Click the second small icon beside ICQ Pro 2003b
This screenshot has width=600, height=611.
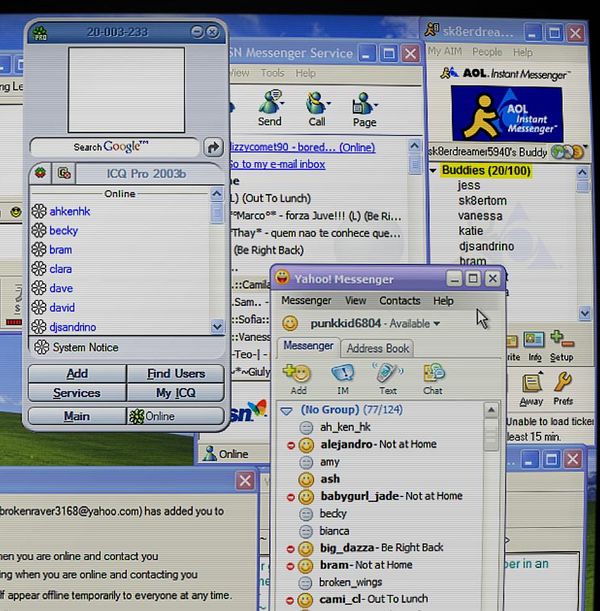(64, 173)
